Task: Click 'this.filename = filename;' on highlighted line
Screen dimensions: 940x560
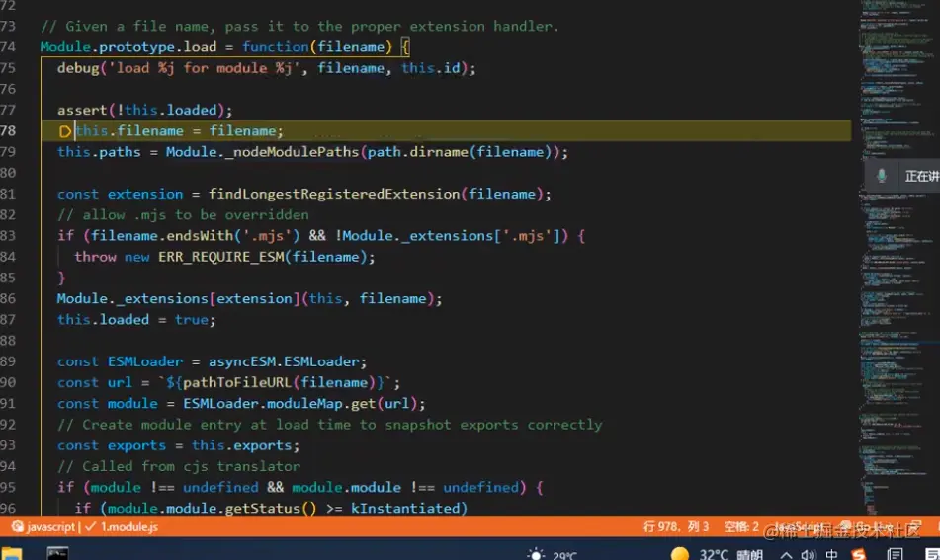Action: (179, 130)
